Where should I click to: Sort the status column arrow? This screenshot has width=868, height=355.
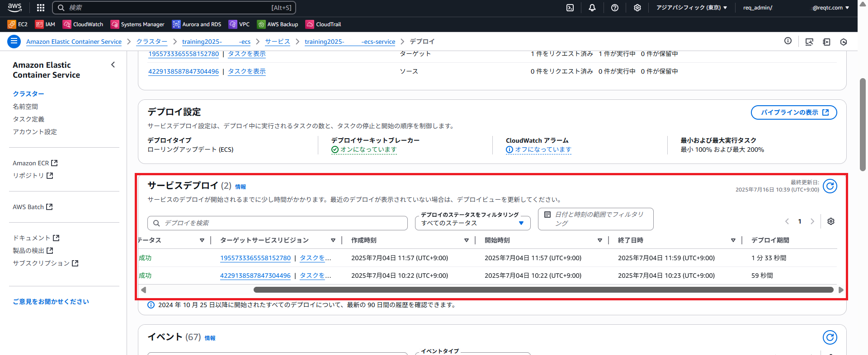click(202, 240)
